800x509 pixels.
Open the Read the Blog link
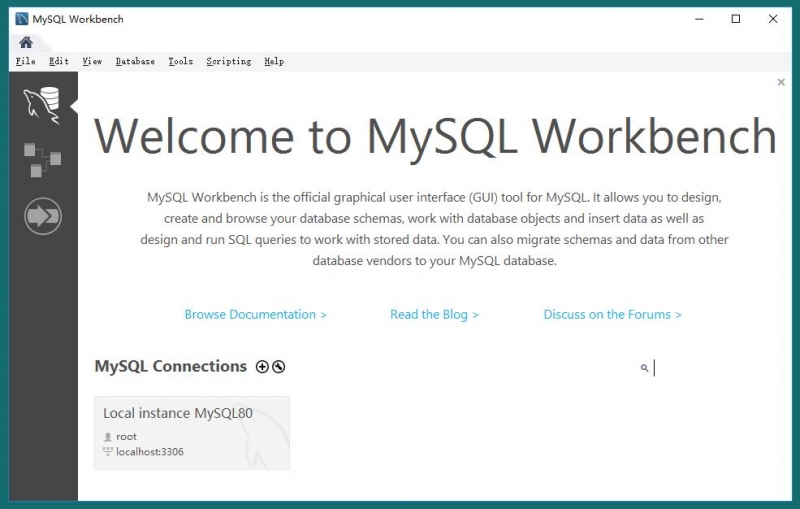[x=434, y=314]
